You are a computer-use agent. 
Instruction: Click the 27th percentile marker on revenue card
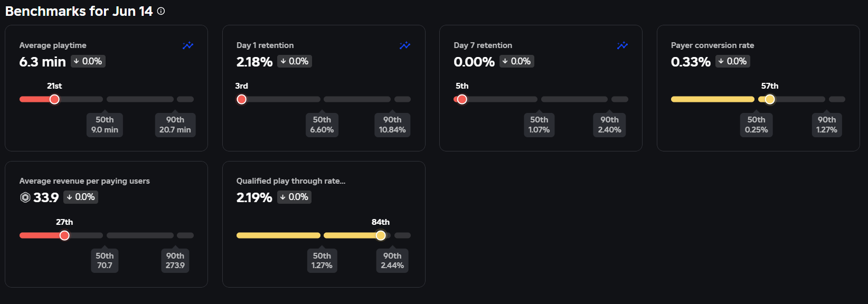64,235
